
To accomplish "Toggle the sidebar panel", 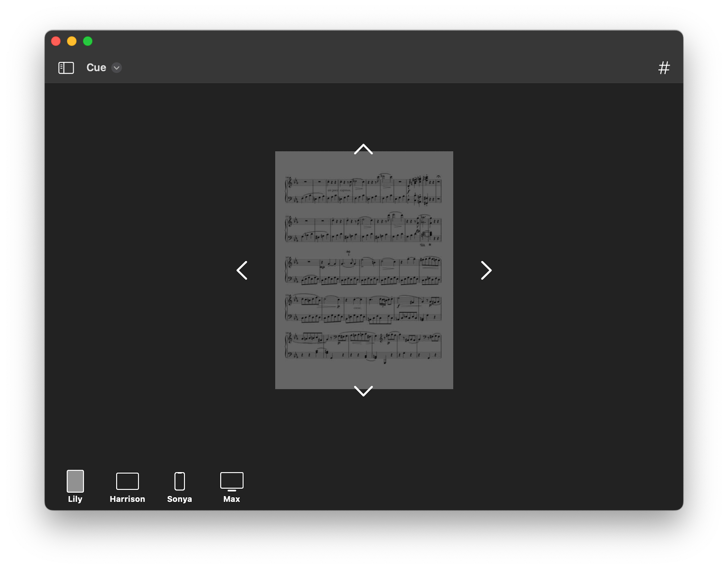I will (66, 68).
